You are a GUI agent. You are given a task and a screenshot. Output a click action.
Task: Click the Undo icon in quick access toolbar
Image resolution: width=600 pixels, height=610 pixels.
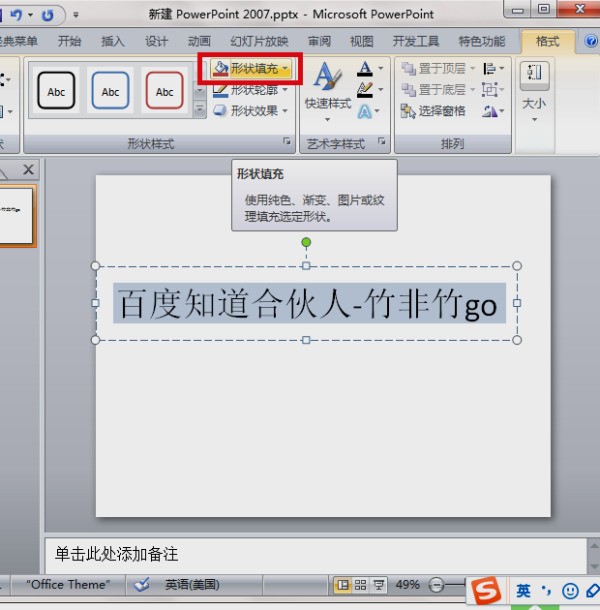point(17,15)
